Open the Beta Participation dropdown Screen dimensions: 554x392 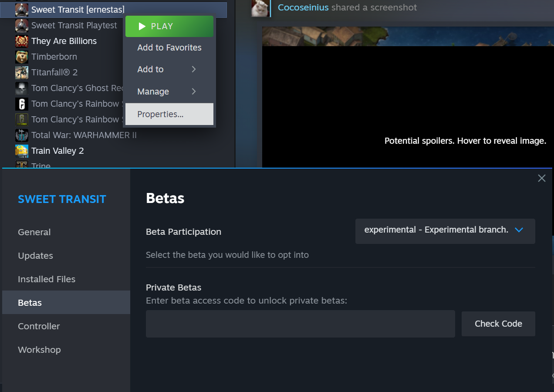[x=445, y=231]
